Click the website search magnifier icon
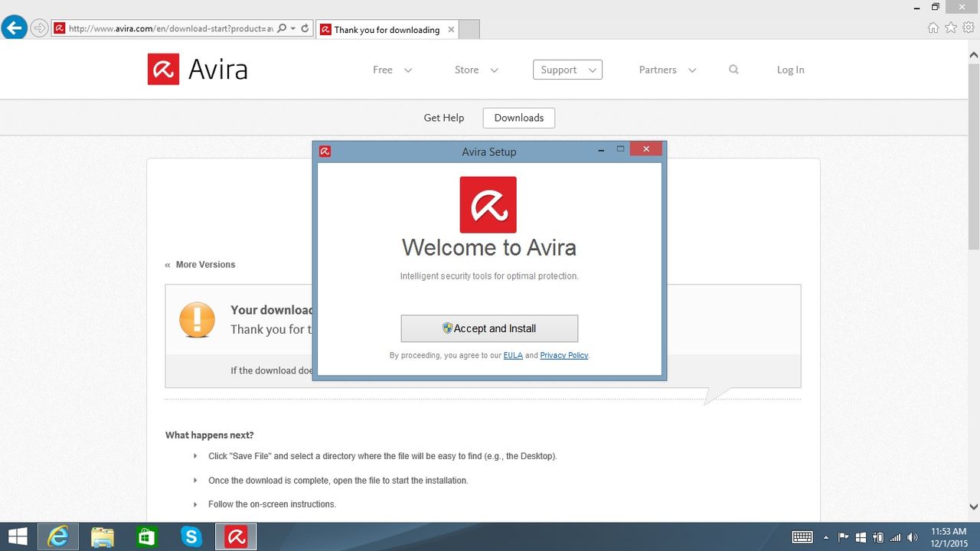The height and width of the screenshot is (551, 980). point(733,70)
